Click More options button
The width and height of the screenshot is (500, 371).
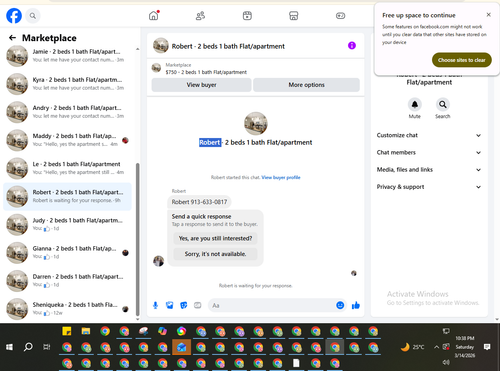click(306, 85)
